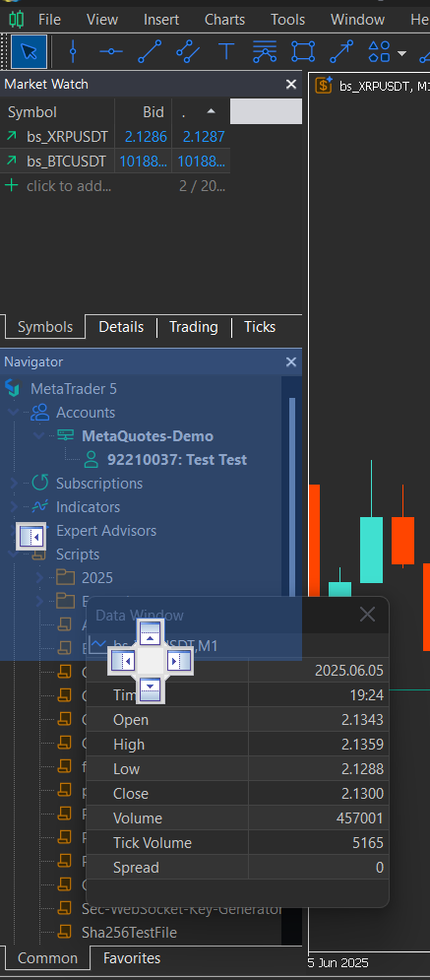Open the Insert menu

161,20
